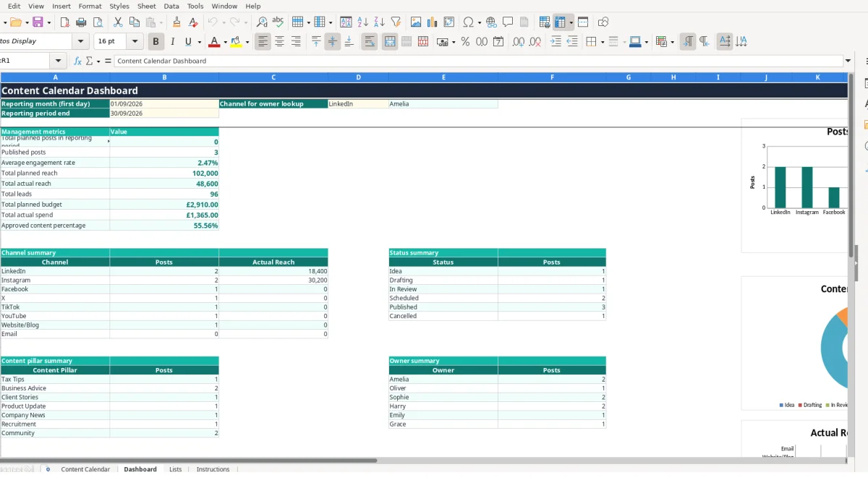Toggle Underline formatting
The height and width of the screenshot is (488, 868).
(189, 42)
